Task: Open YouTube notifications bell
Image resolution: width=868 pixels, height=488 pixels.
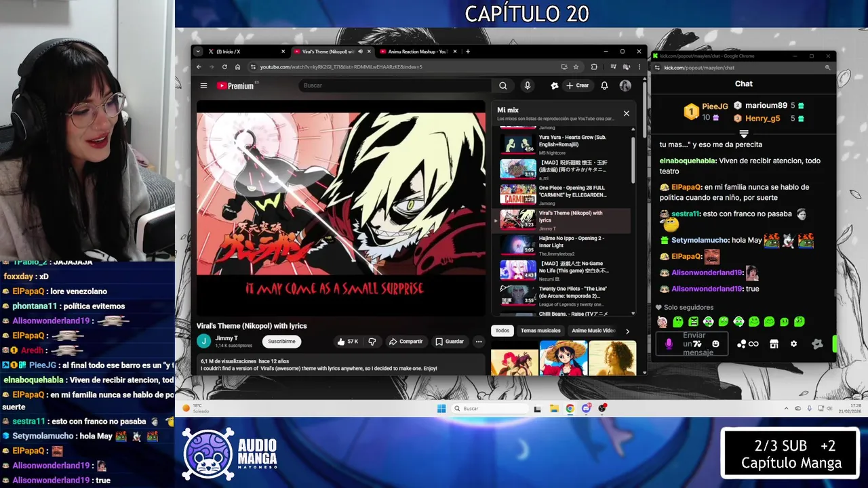Action: click(x=604, y=85)
